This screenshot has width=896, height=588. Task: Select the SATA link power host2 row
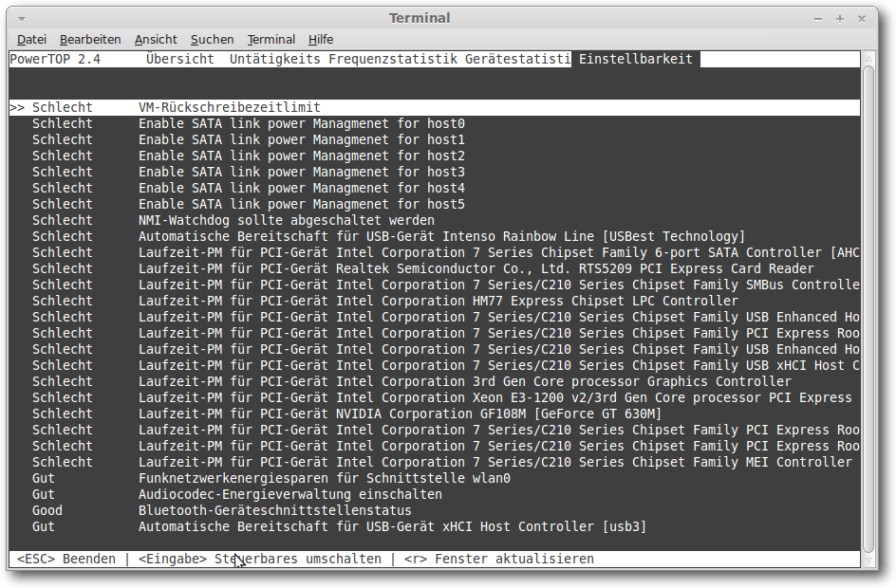[x=435, y=156]
